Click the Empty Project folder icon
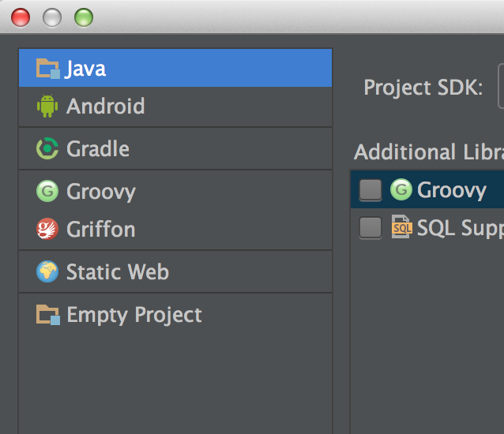Viewport: 504px width, 434px height. 47,315
